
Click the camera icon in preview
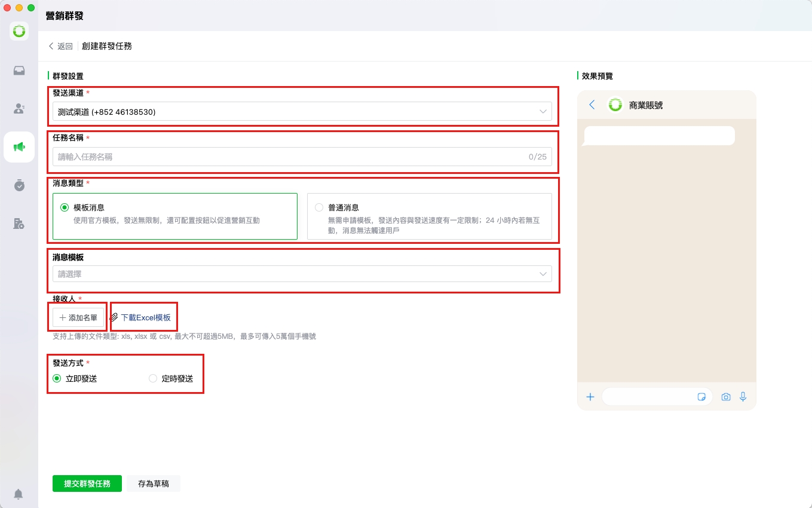726,397
